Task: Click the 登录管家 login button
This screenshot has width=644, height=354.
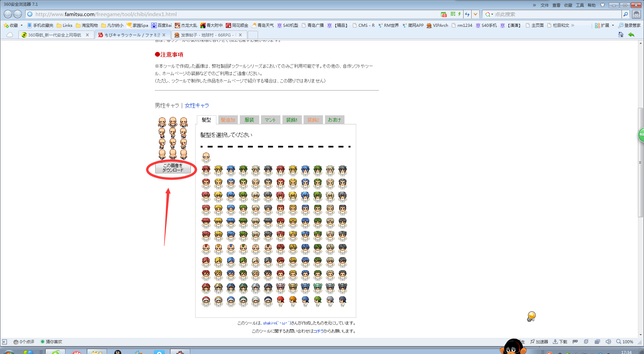Action: pos(629,25)
